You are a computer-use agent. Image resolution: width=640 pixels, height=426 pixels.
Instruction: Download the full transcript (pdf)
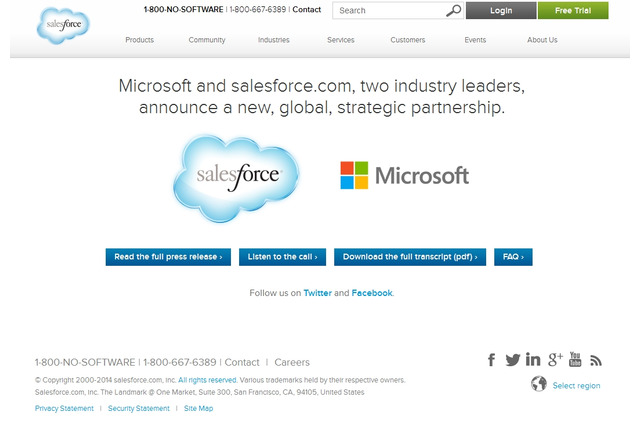(x=410, y=257)
